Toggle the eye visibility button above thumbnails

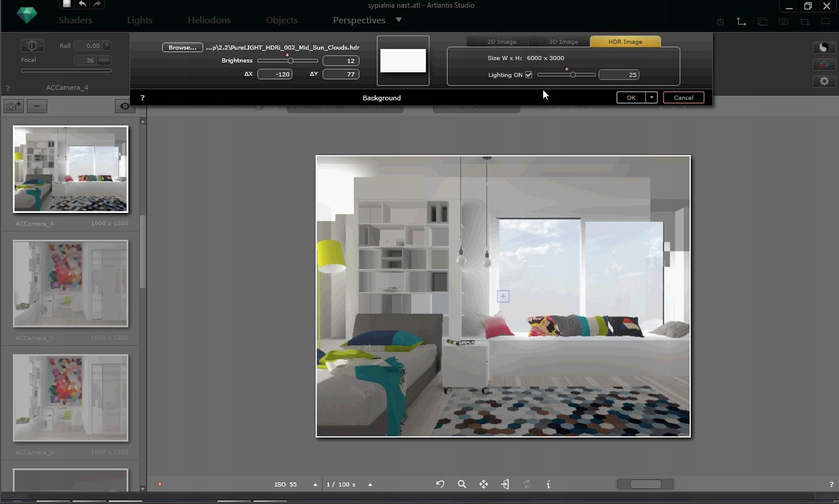tap(124, 106)
